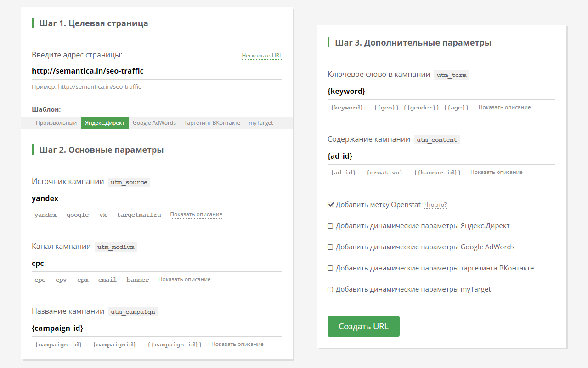This screenshot has width=588, height=368.
Task: Click the utm_campaign code label
Action: click(133, 312)
